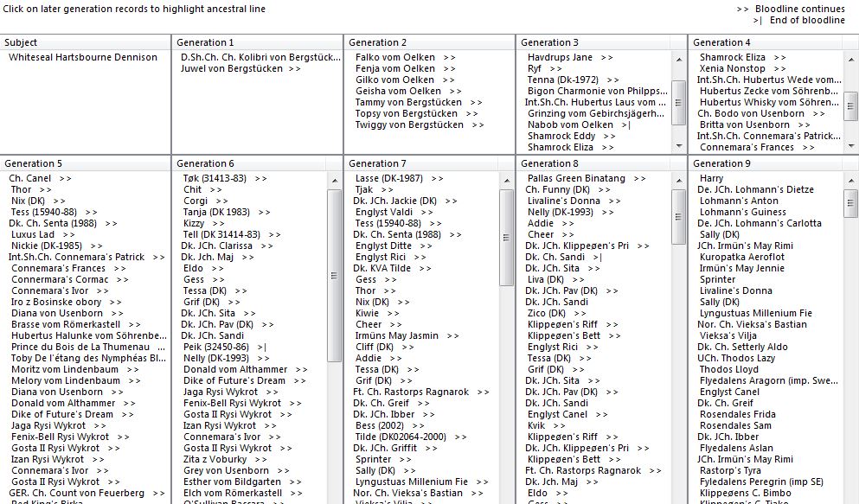Click the down arrow of Generation 3 scrollbar
Viewport: 859px width, 504px height.
pos(679,146)
